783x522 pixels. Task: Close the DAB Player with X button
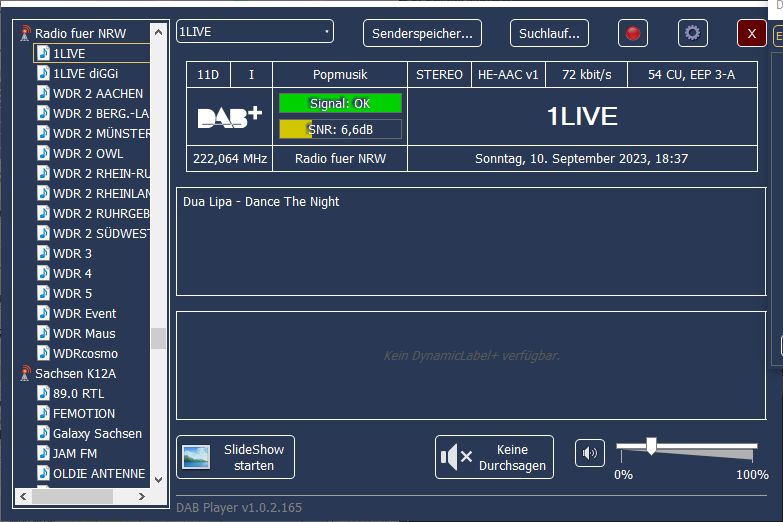pos(752,33)
